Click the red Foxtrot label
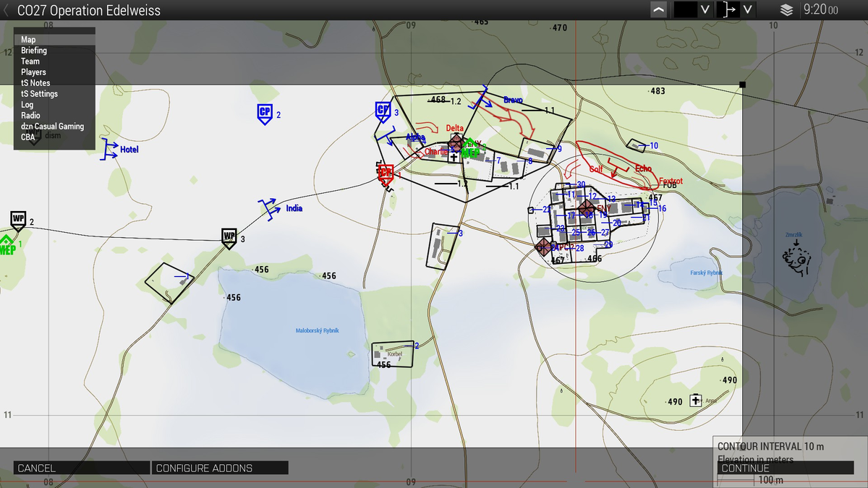 click(x=671, y=181)
